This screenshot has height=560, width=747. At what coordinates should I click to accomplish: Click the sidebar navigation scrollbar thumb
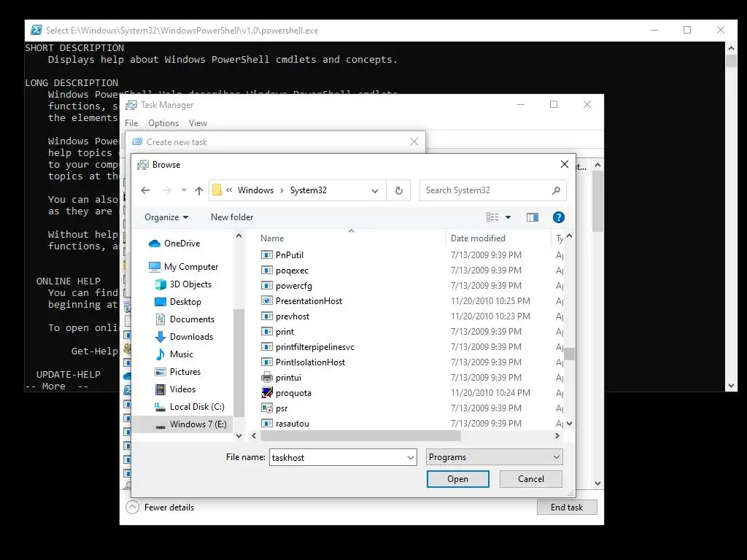tap(239, 363)
